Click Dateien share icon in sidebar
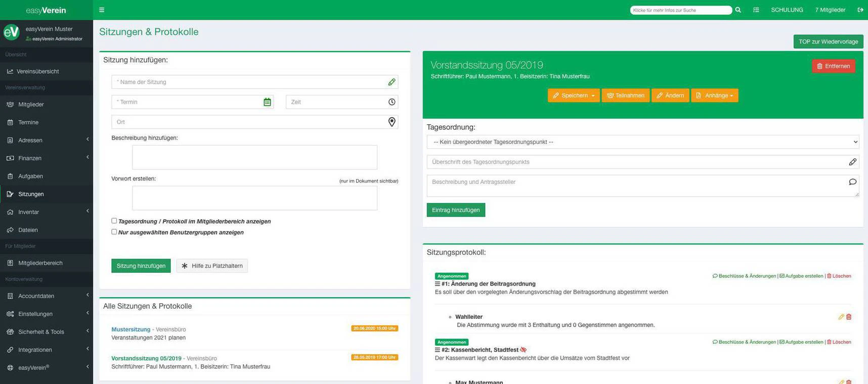868x384 pixels. pos(10,230)
